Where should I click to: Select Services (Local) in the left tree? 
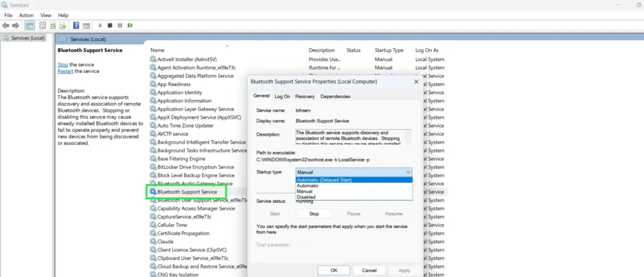point(24,38)
